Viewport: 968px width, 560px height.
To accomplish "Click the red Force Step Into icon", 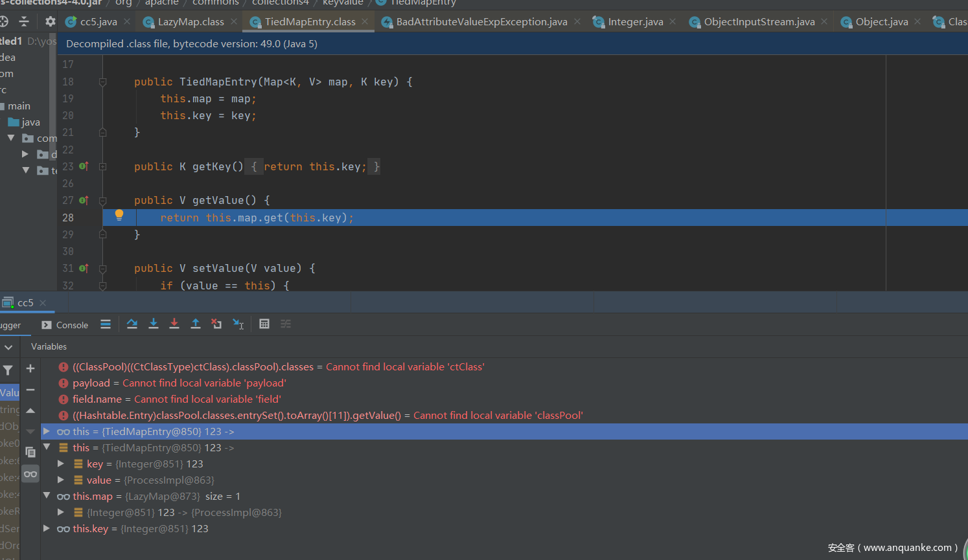I will point(174,324).
